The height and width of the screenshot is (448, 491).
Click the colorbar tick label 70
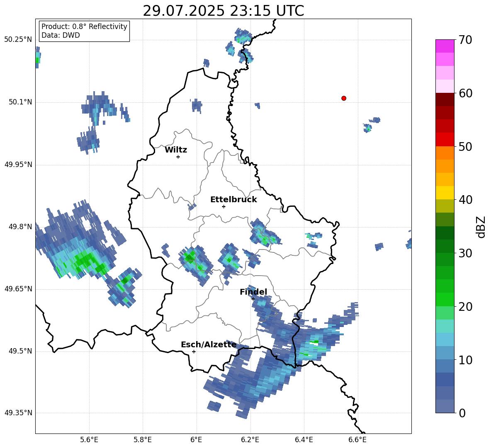pos(465,40)
